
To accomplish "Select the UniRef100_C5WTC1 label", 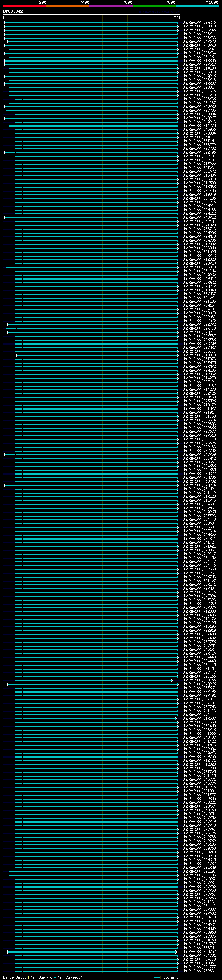I will pyautogui.click(x=199, y=137).
